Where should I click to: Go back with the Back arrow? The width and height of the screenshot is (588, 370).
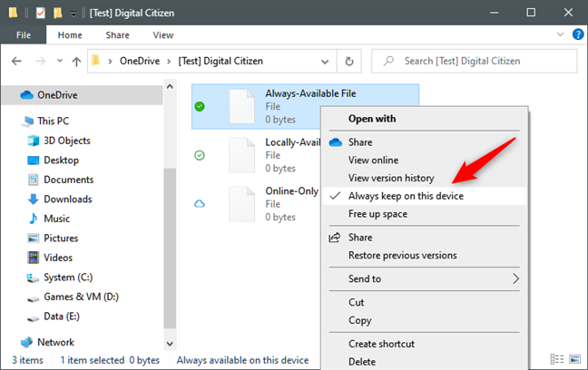pyautogui.click(x=16, y=61)
